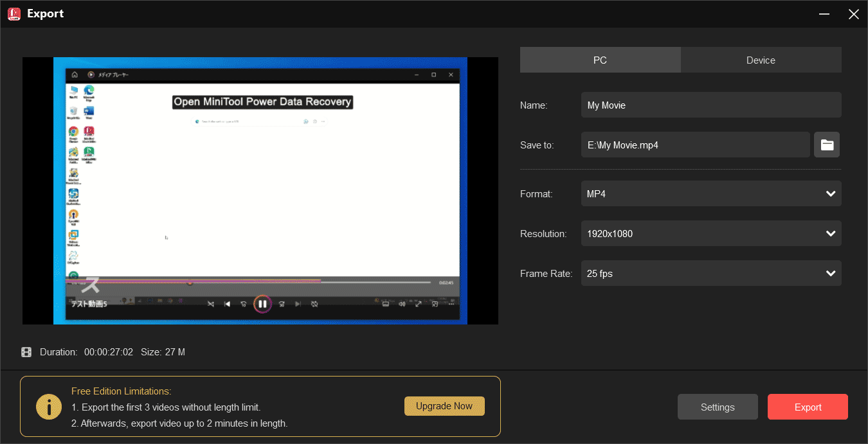Click the pause button in the preview player
The width and height of the screenshot is (868, 444).
262,303
